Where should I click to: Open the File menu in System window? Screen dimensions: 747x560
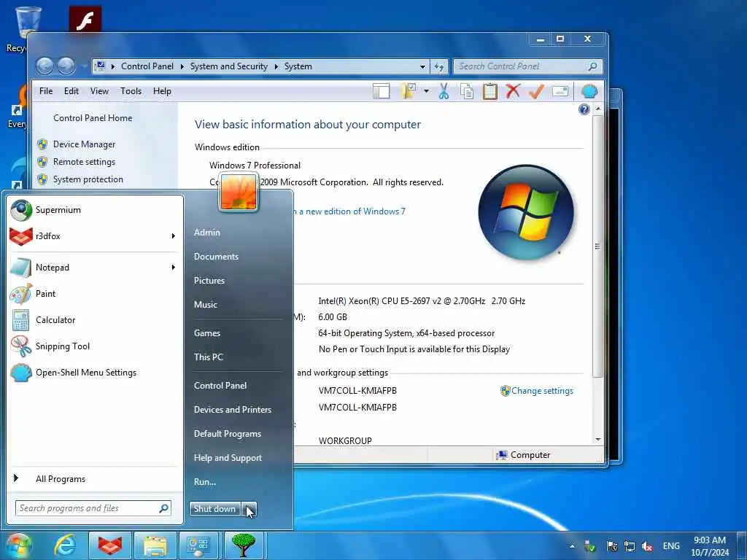pos(46,91)
